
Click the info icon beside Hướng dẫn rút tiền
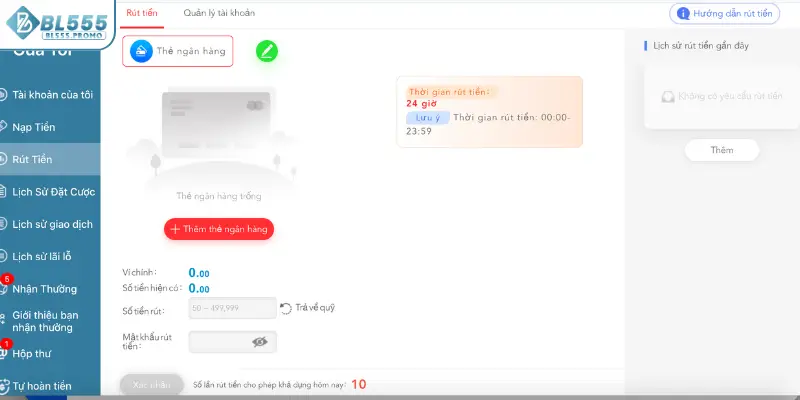(683, 14)
